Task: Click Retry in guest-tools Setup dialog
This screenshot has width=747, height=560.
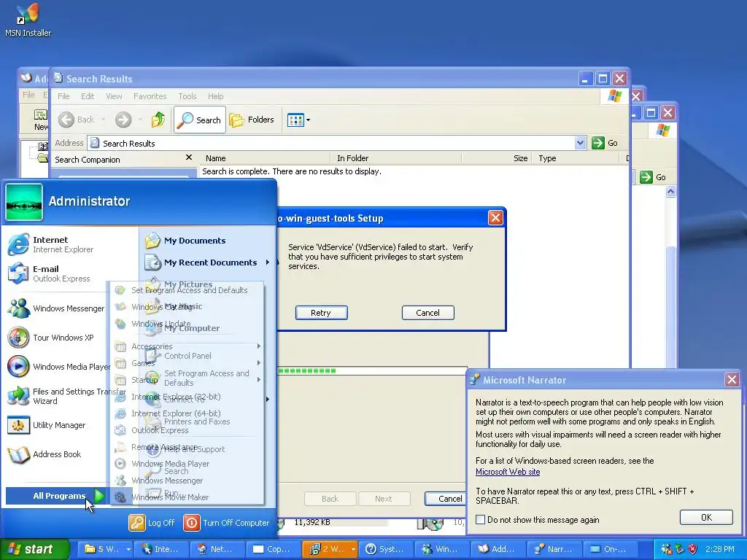Action: click(x=321, y=313)
